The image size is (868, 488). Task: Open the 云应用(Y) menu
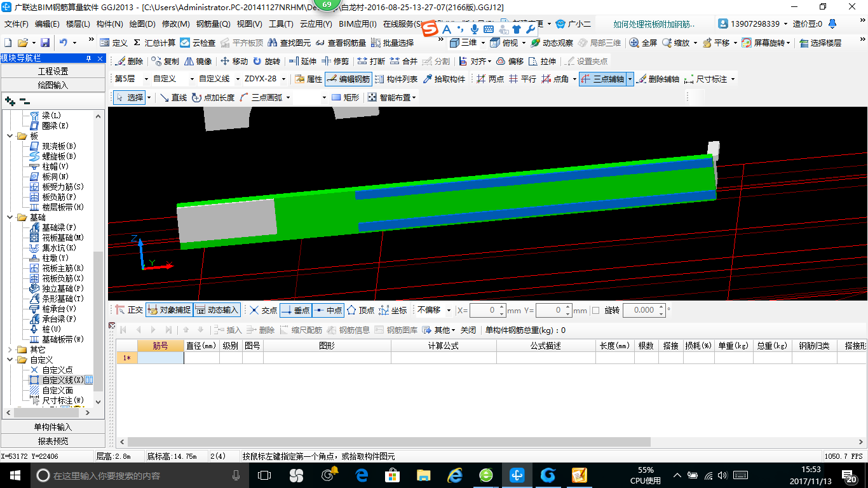(x=316, y=24)
